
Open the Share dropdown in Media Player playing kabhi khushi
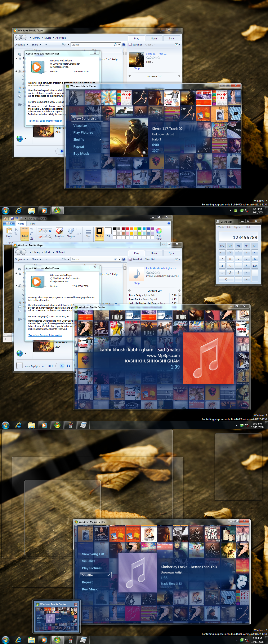pos(36,259)
